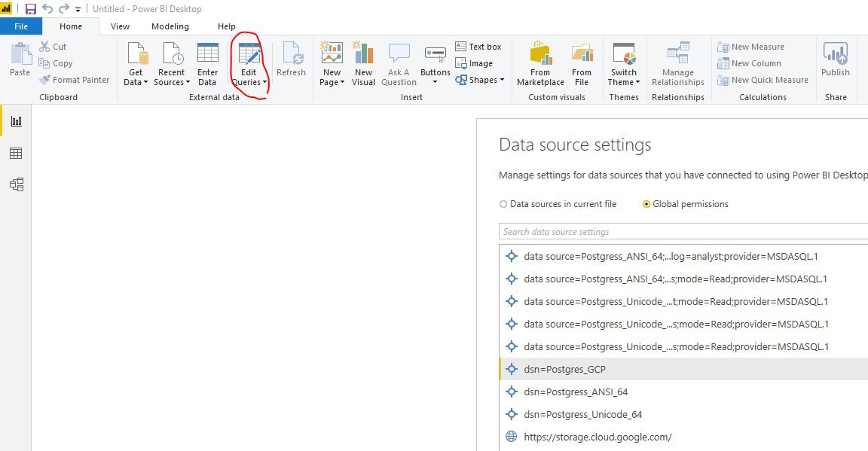Switch to the View ribbon tab
The image size is (868, 451).
120,26
